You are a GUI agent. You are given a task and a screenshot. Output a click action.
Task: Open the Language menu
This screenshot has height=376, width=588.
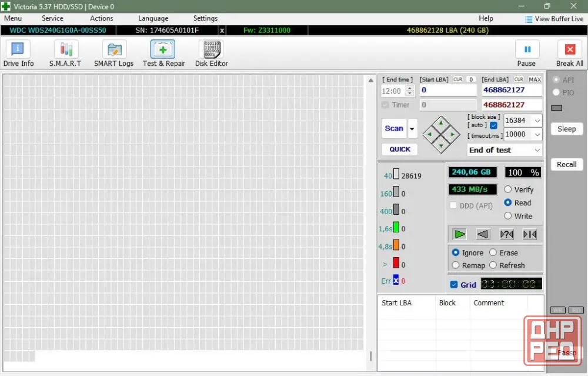(153, 18)
